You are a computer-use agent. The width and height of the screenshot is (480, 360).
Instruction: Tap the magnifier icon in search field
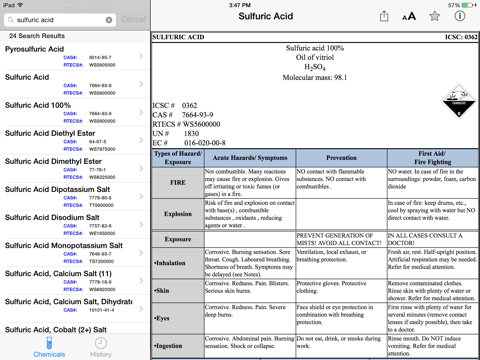[11, 20]
